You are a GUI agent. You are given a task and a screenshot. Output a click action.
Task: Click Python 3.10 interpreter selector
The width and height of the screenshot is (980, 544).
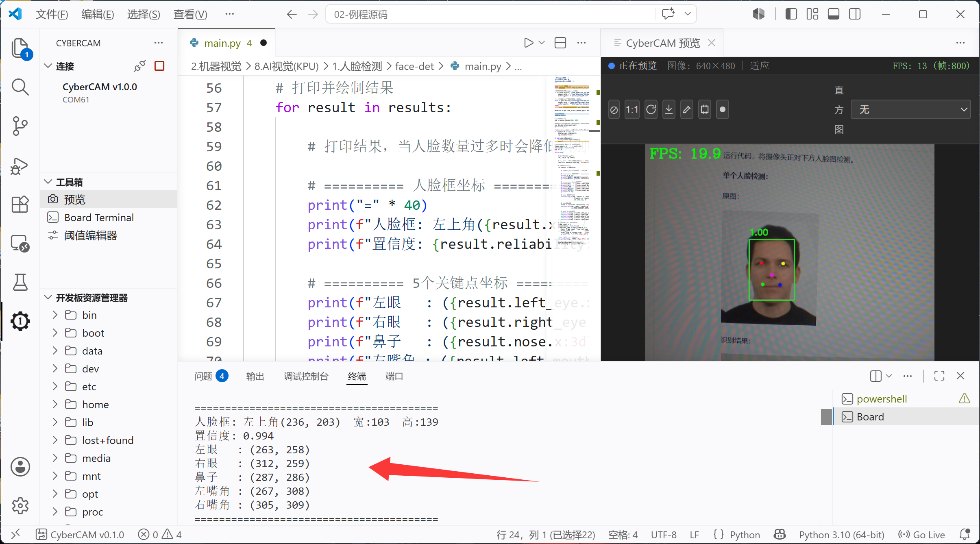[842, 535]
